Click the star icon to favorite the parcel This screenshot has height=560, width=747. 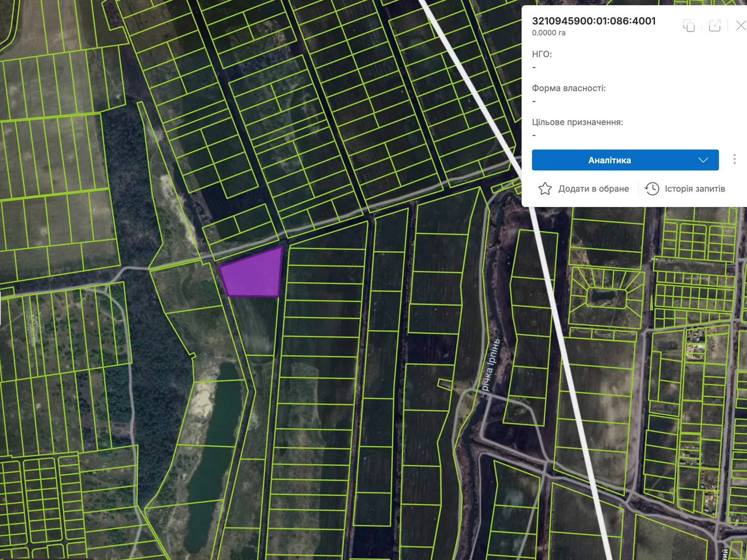coord(545,189)
